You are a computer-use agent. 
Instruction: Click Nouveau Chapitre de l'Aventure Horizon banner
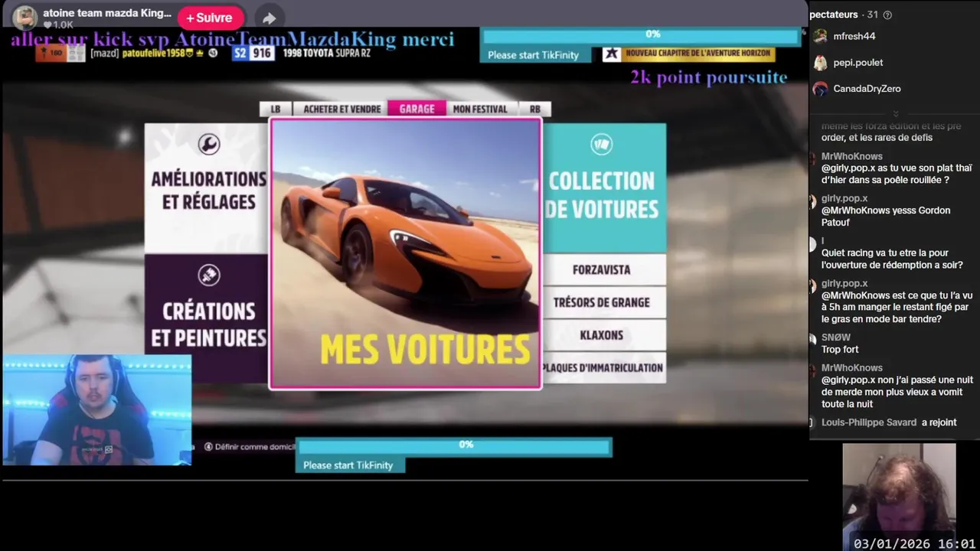698,54
